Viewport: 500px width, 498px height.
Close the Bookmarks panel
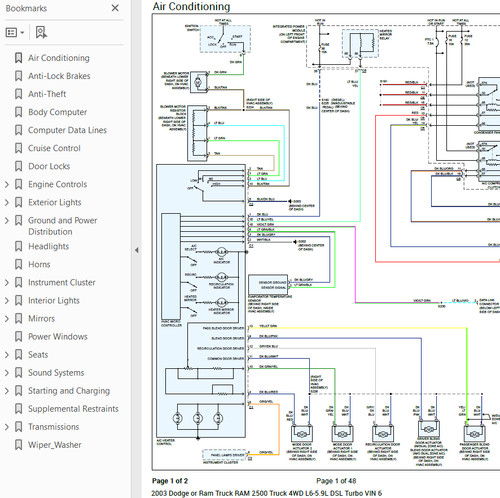click(x=115, y=8)
